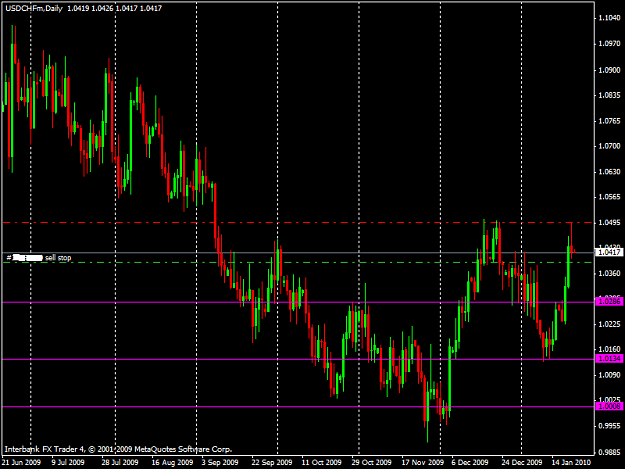Click the 1.0900 price axis label
625x469 pixels.
[x=609, y=70]
